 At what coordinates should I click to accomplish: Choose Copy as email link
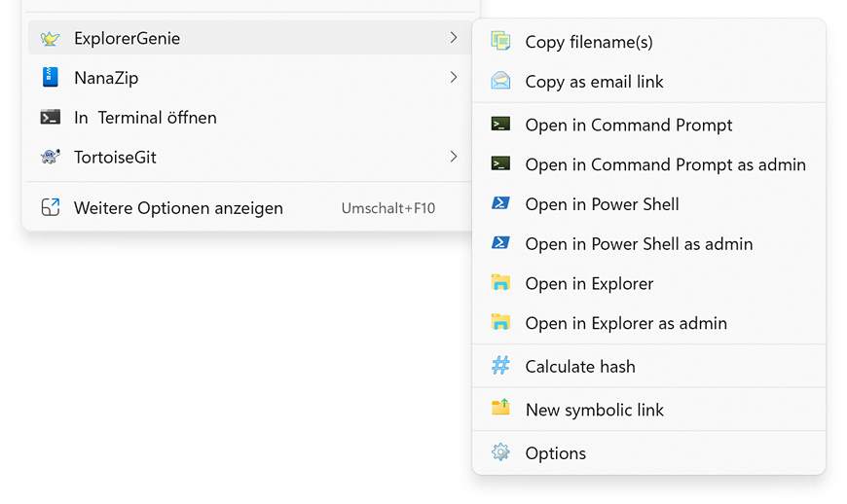click(649, 81)
